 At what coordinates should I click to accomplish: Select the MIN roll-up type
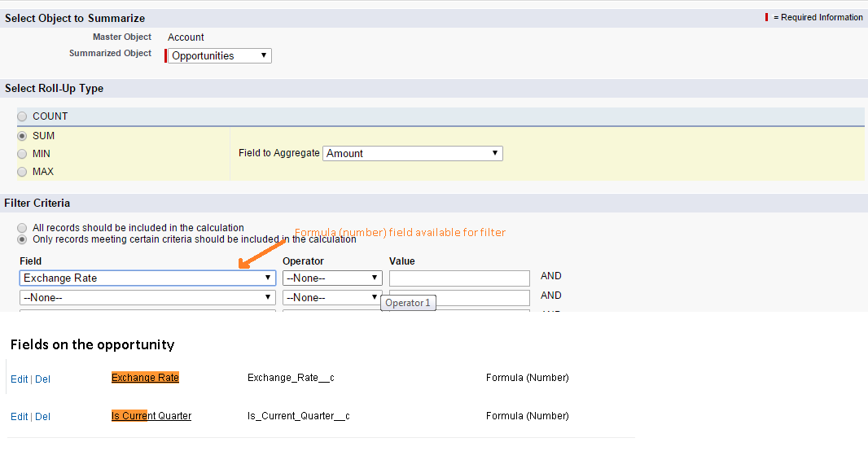[22, 154]
